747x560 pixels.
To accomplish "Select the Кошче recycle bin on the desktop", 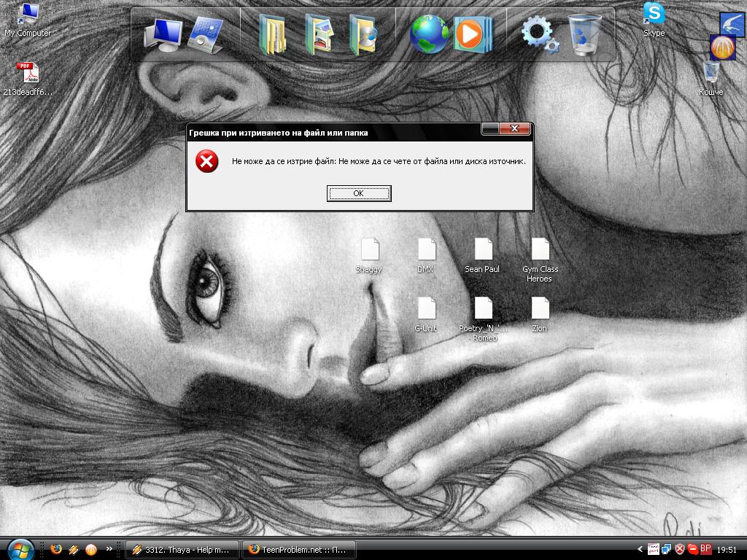I will 711,79.
